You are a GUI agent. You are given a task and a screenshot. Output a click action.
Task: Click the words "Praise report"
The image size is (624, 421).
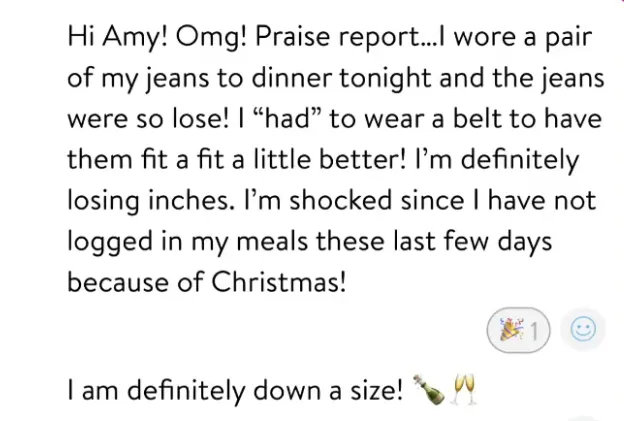pos(308,37)
